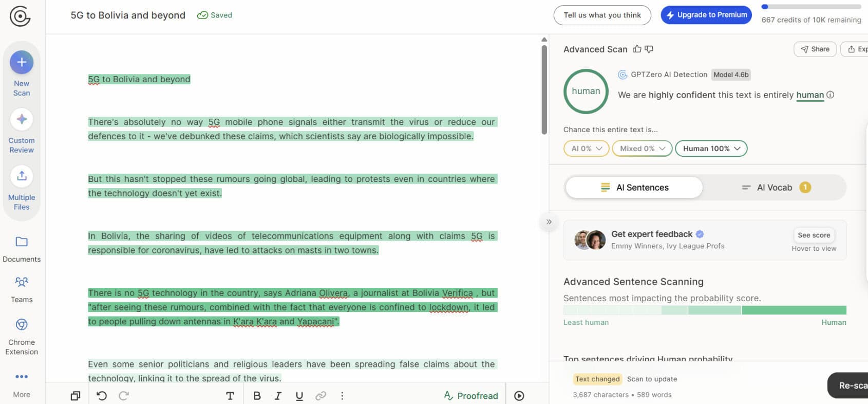Open Multiple Files upload icon
Viewport: 868px width, 404px height.
(22, 176)
